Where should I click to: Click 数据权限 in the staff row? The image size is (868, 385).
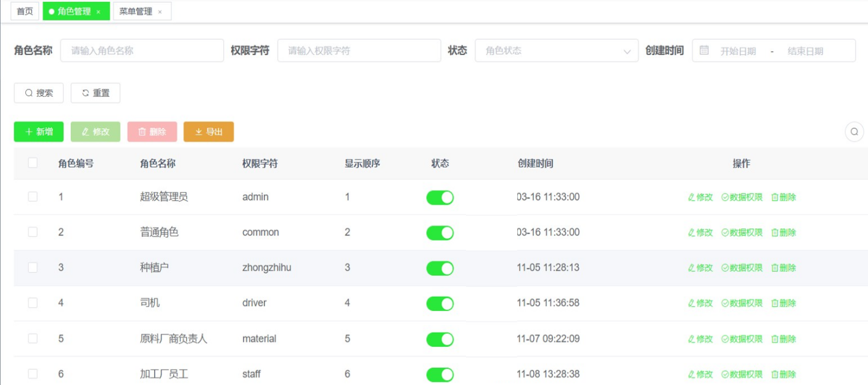tap(742, 375)
